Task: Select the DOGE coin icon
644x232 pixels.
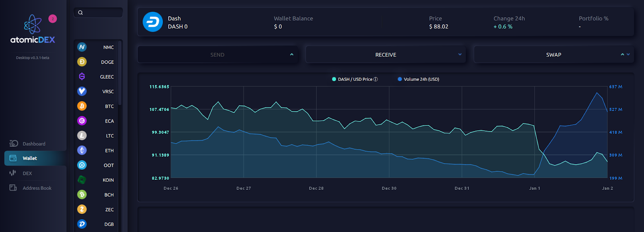Action: (x=82, y=62)
